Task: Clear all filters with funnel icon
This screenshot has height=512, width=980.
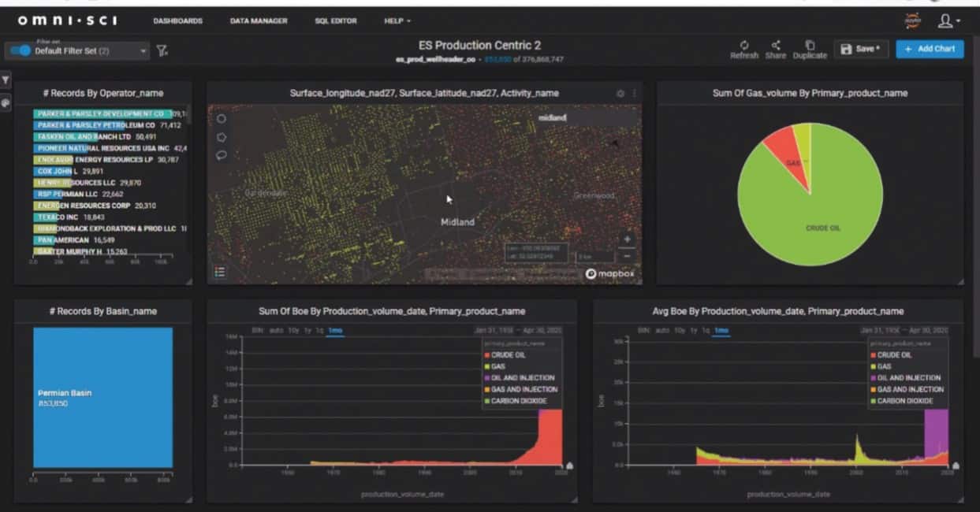Action: pos(162,51)
